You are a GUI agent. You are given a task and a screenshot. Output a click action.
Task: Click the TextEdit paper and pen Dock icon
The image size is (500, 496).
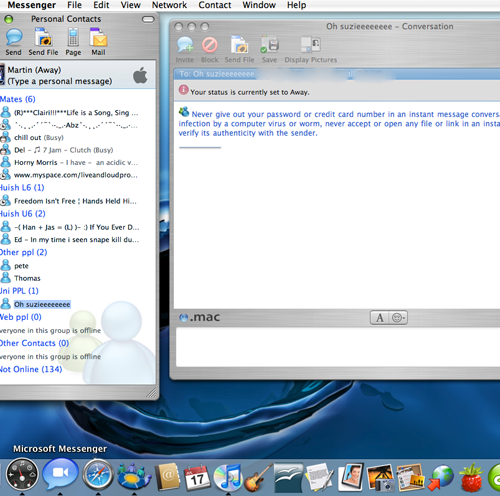319,477
